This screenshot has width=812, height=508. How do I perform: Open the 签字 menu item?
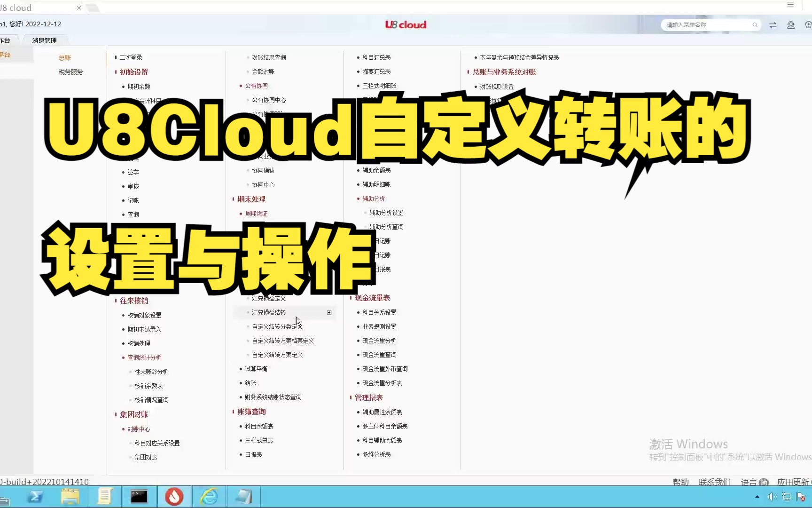133,172
